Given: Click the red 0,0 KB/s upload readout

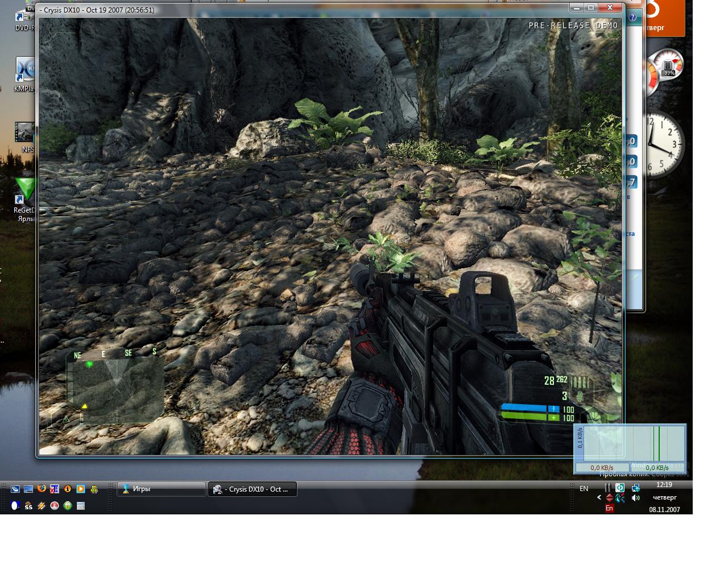Looking at the screenshot, I should (x=602, y=468).
